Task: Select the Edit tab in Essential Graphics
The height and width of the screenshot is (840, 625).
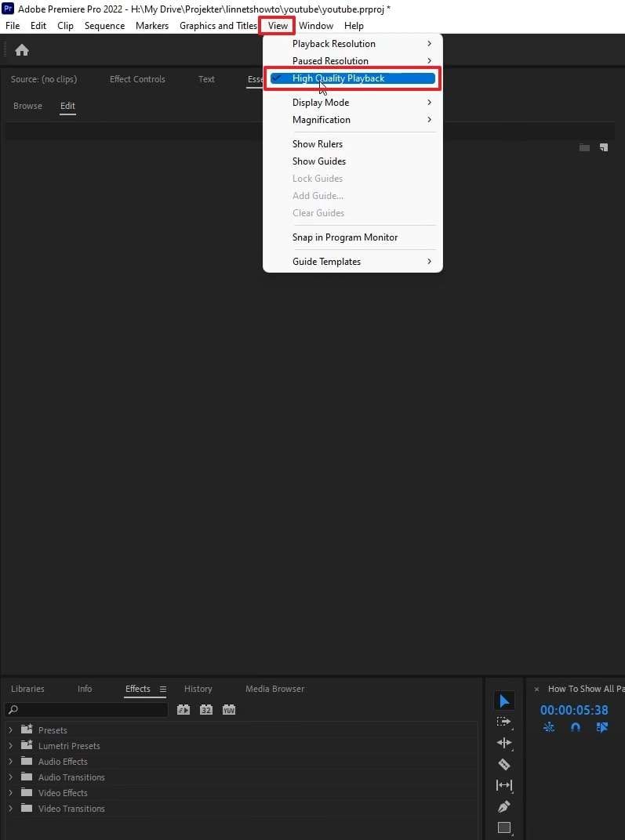Action: pyautogui.click(x=67, y=106)
